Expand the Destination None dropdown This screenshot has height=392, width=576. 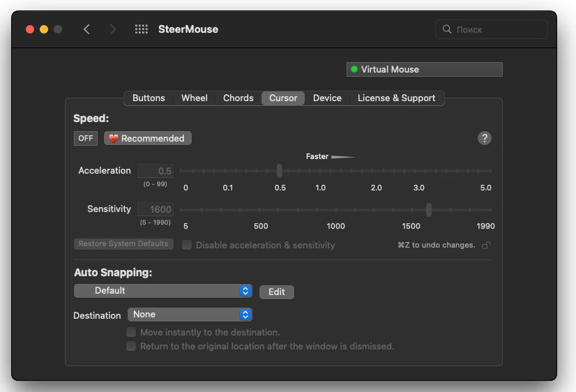point(190,315)
